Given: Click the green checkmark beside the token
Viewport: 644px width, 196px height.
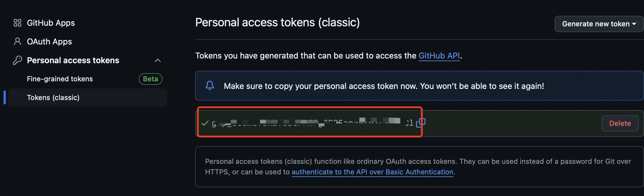Looking at the screenshot, I should click(x=205, y=123).
